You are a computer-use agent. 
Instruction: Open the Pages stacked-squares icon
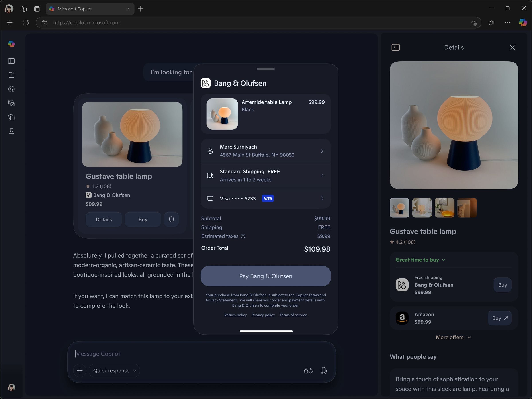point(11,117)
